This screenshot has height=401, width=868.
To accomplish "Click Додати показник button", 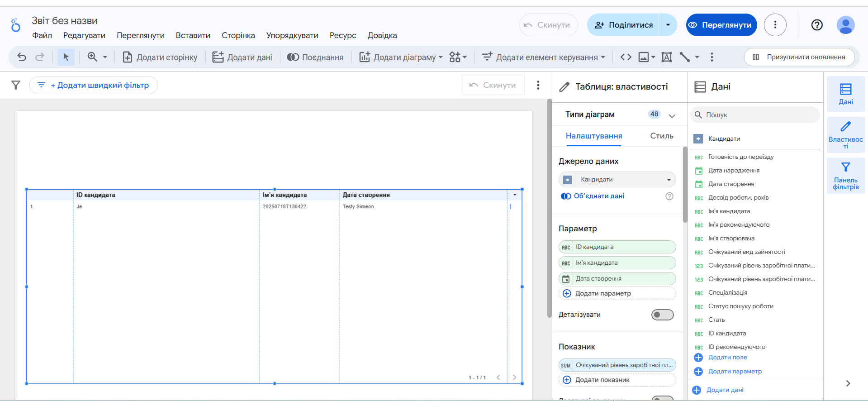I will tap(617, 380).
